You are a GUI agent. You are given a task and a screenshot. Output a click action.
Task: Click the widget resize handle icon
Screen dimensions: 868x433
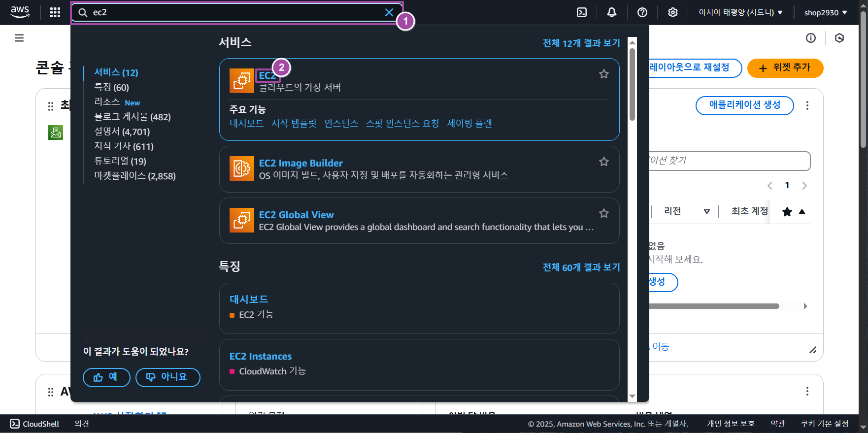tap(813, 350)
